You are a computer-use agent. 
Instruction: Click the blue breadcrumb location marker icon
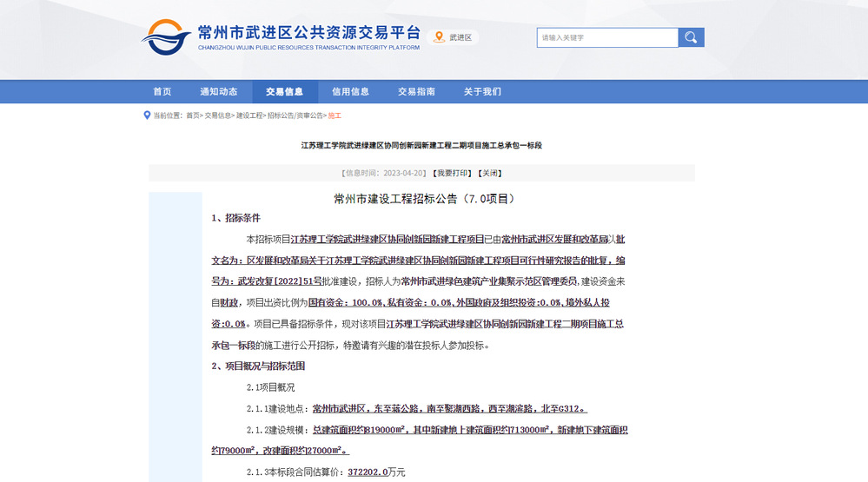(147, 116)
